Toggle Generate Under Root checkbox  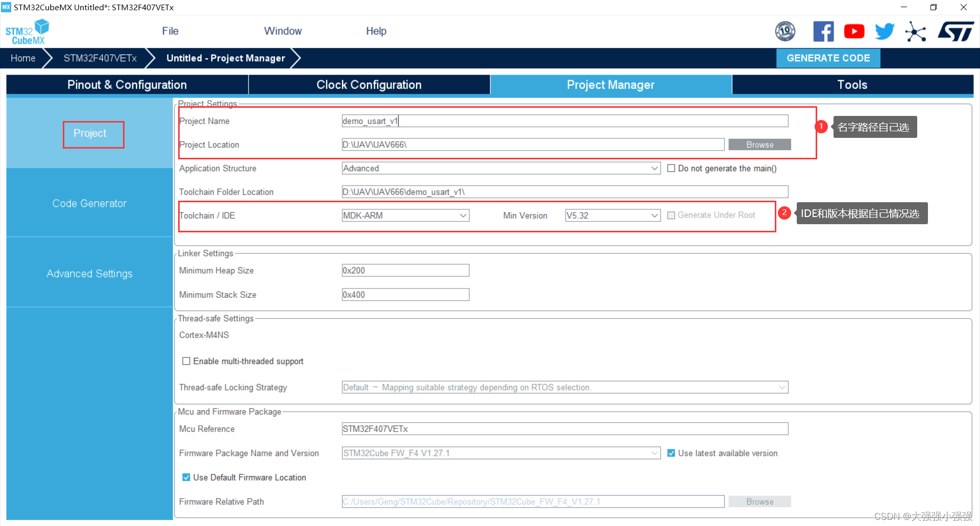[671, 216]
